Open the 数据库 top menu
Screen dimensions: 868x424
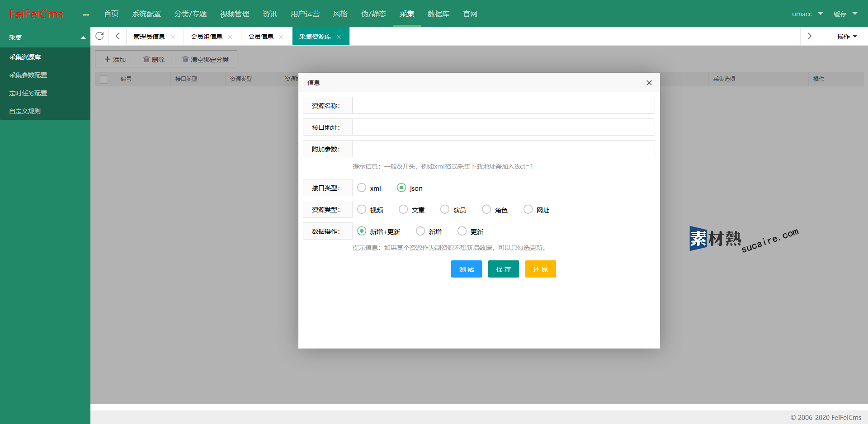tap(438, 14)
